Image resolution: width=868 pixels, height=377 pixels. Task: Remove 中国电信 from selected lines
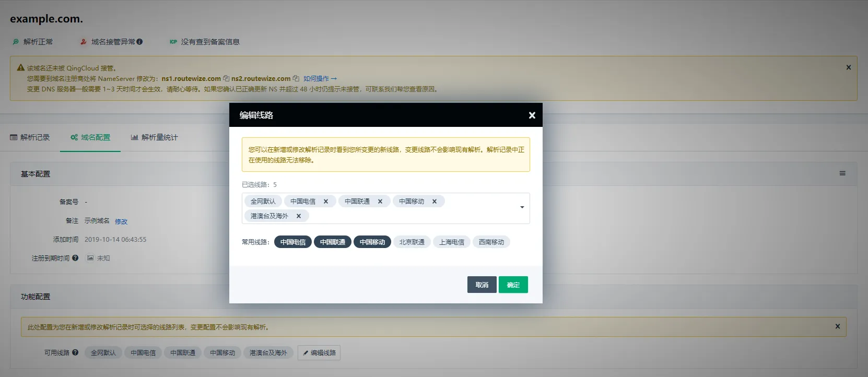point(326,202)
